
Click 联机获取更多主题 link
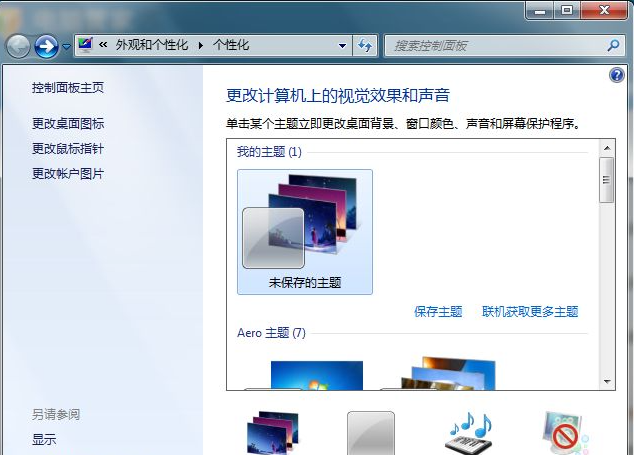pos(529,312)
